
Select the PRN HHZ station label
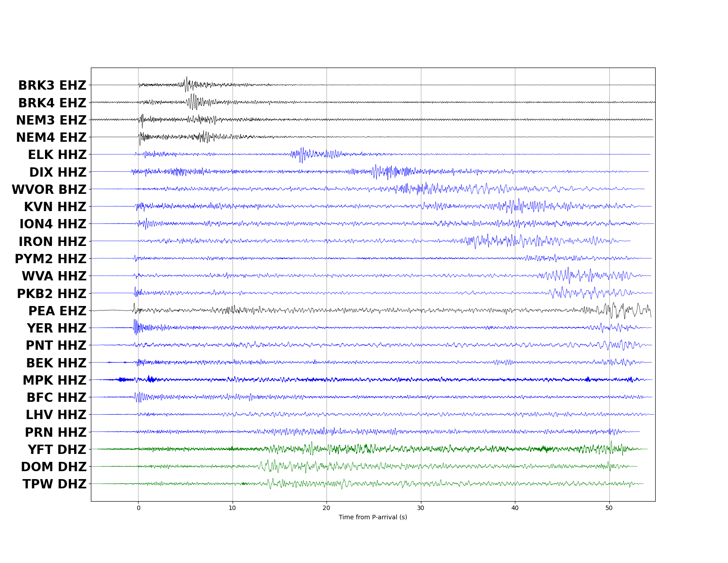56,433
